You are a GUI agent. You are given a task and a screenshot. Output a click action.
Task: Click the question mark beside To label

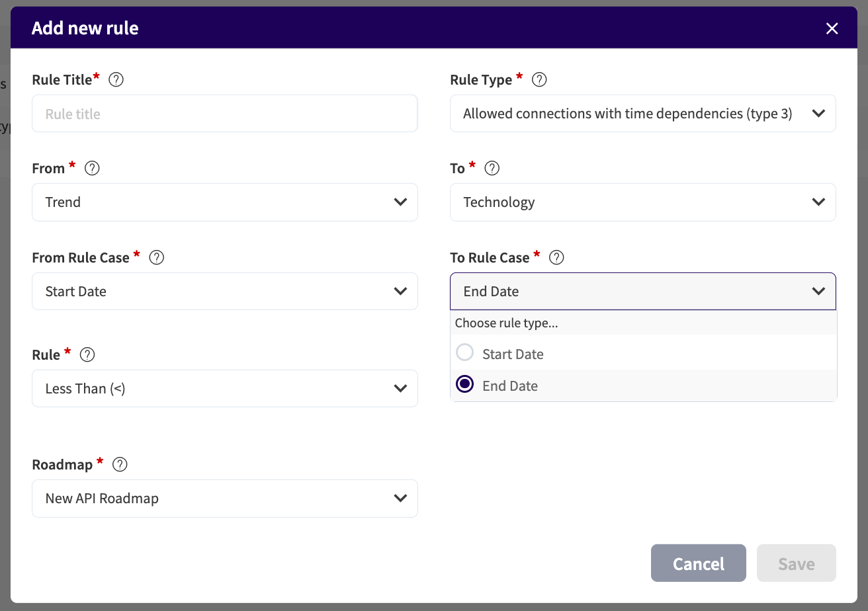(492, 169)
